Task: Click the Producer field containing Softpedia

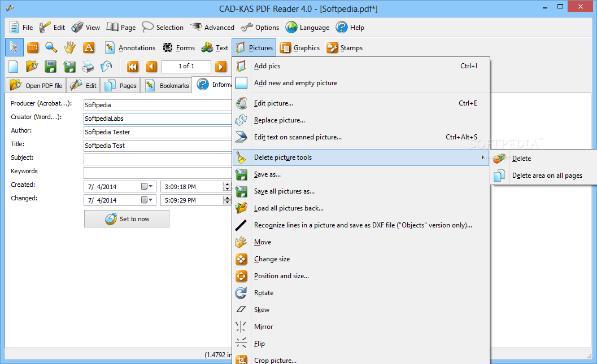Action: tap(158, 105)
